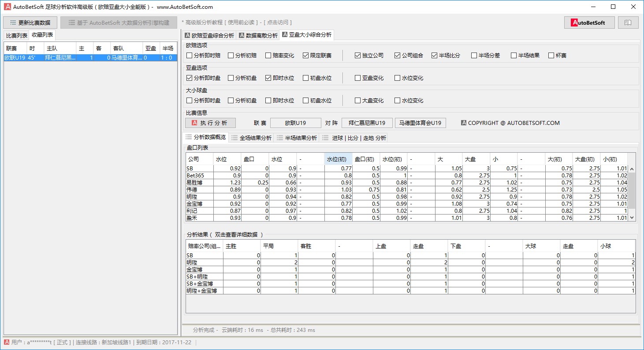Click 到期日期：2017-11-22 in status bar
Image resolution: width=644 pixels, height=350 pixels.
(x=164, y=342)
